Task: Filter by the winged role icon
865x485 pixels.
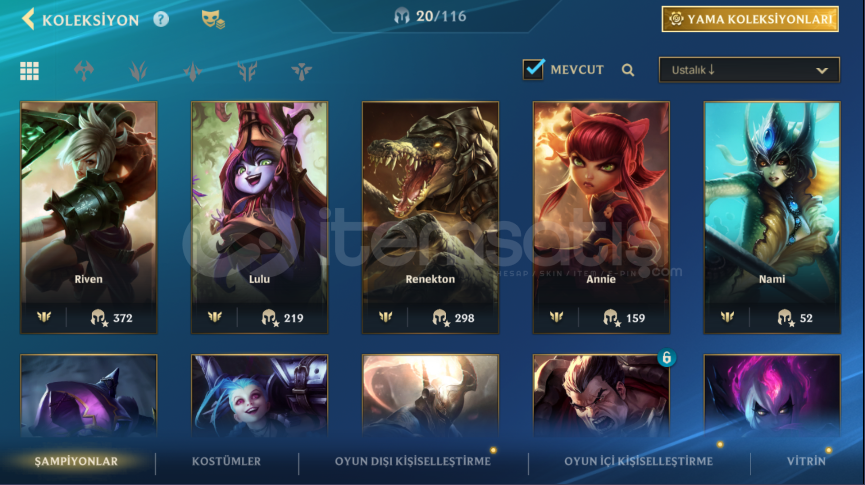Action: pos(301,71)
